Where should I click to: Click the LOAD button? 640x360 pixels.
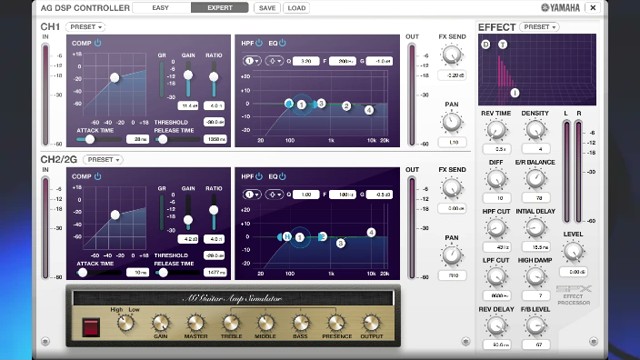pyautogui.click(x=296, y=8)
